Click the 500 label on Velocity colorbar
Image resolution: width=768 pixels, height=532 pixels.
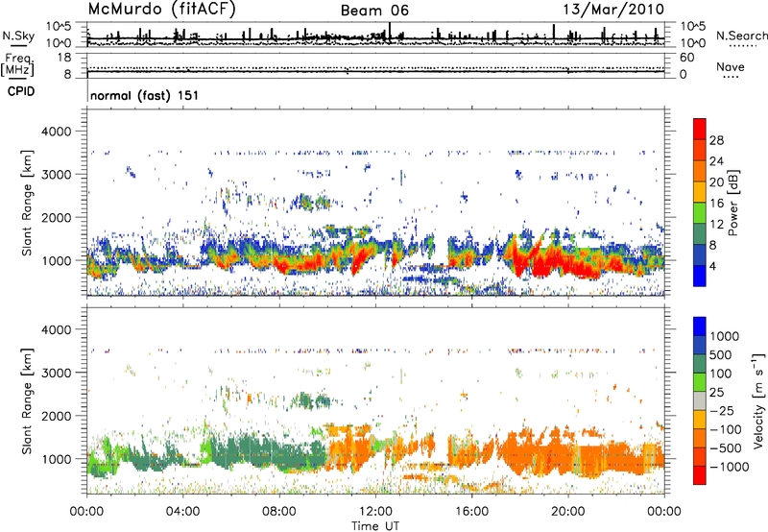click(721, 354)
